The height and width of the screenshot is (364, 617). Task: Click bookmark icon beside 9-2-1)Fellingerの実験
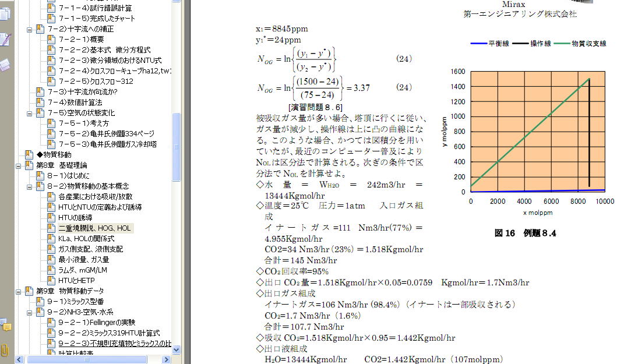(x=51, y=322)
